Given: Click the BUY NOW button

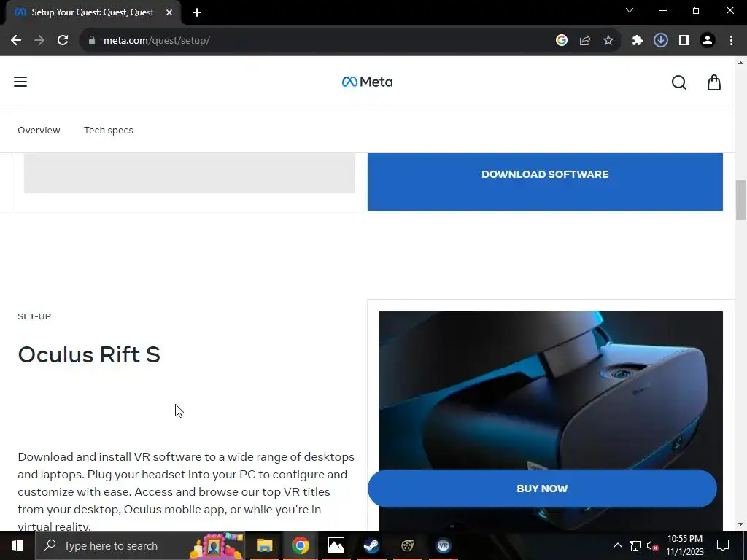Looking at the screenshot, I should coord(542,489).
